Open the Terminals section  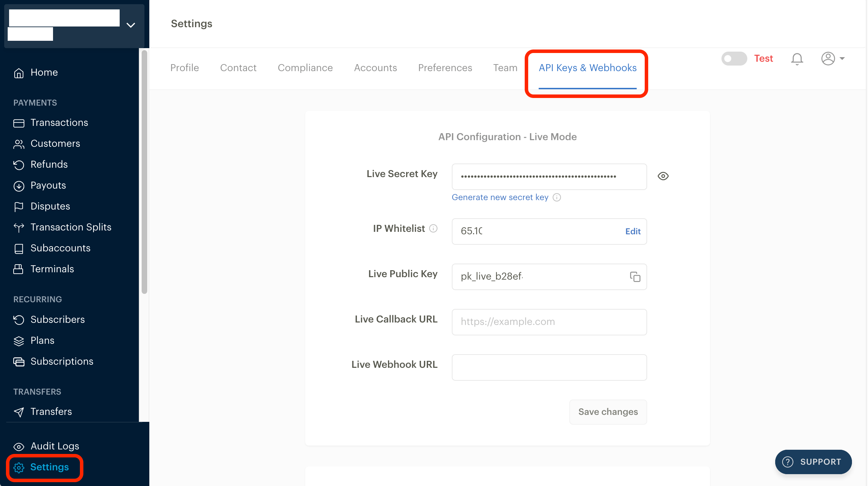tap(52, 269)
